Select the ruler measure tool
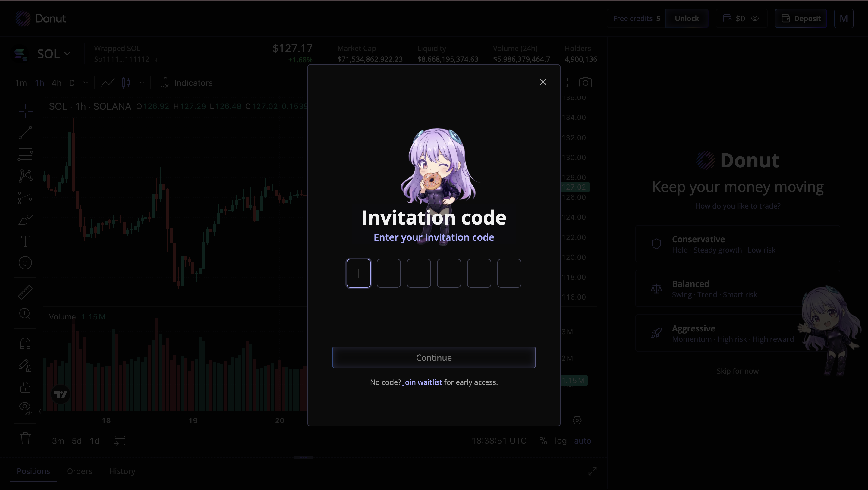868x490 pixels. (x=25, y=292)
